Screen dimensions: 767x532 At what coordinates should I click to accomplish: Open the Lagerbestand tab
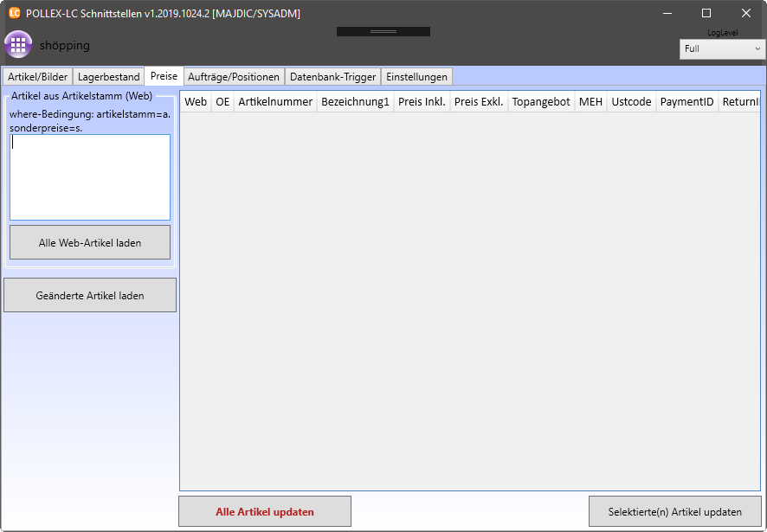(x=108, y=77)
